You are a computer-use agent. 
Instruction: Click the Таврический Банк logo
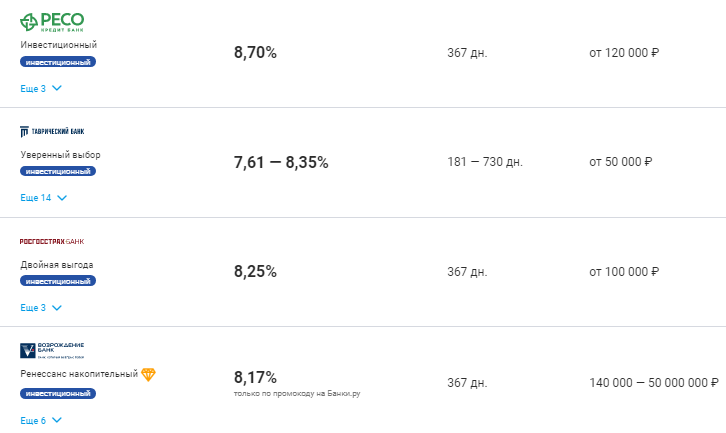pyautogui.click(x=52, y=132)
